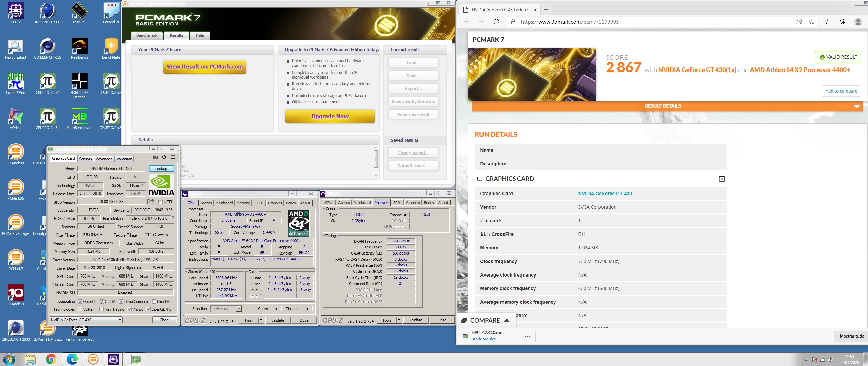Click View Result on PCMark.com button

tap(205, 67)
